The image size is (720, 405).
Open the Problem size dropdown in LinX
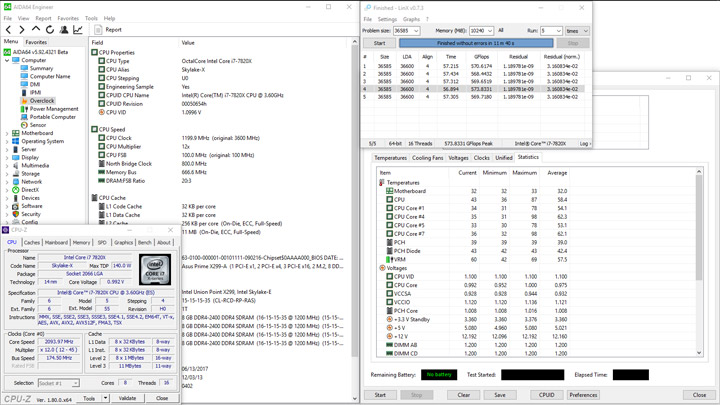417,31
